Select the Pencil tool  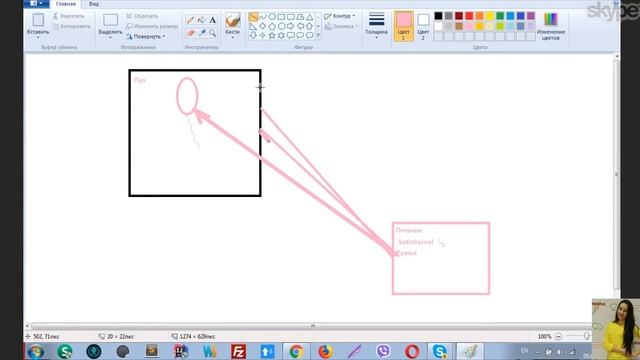(191, 20)
